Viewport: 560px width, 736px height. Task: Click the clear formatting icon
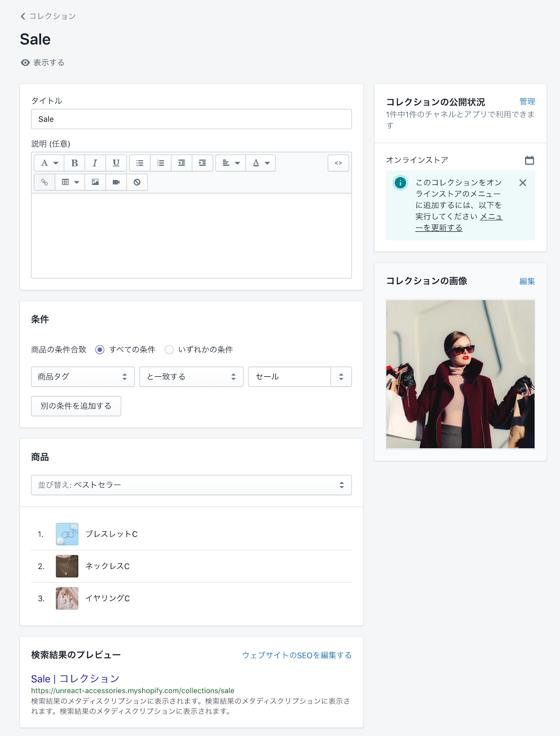click(x=137, y=182)
